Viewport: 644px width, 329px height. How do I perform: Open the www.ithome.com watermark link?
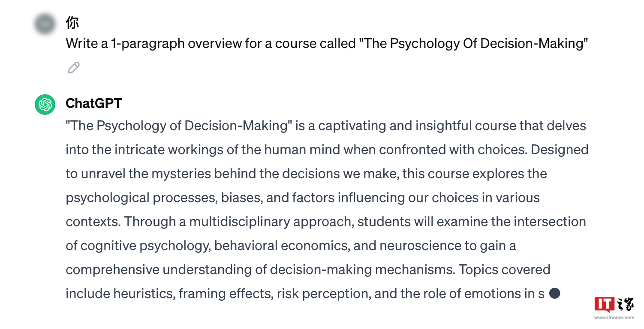click(x=614, y=317)
